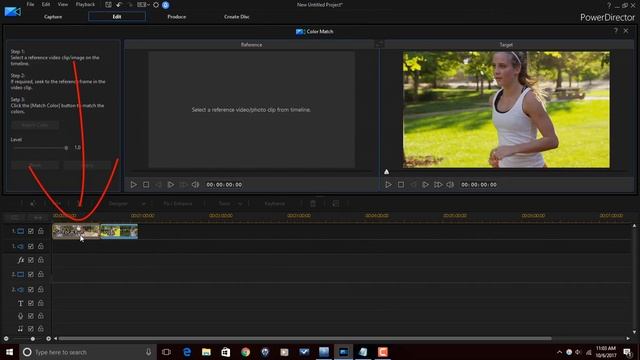Open Google Chrome from the taskbar

click(x=245, y=352)
